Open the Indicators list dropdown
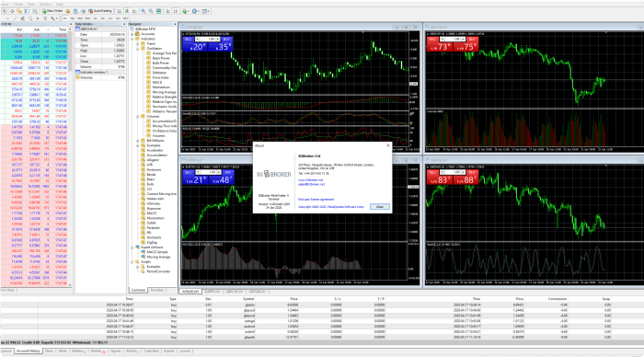Viewport: 644px width, 357px height. pyautogui.click(x=186, y=11)
